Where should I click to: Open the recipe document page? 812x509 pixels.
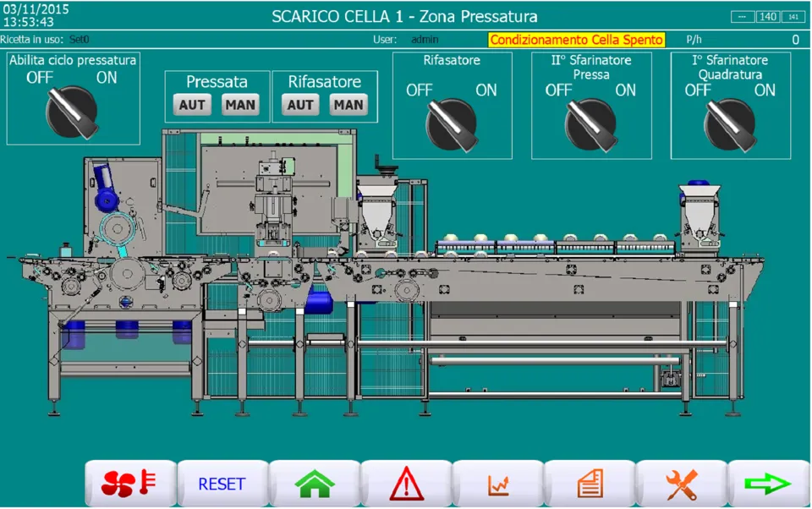(x=590, y=484)
